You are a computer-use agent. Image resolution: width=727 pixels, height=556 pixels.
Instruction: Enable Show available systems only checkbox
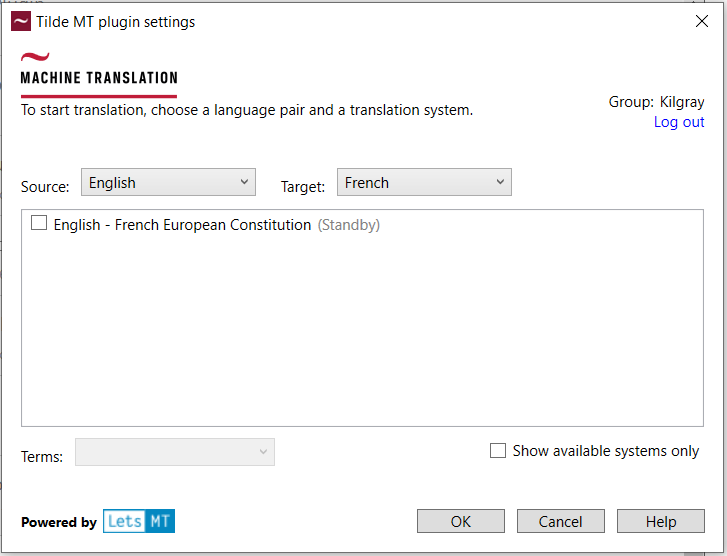point(498,451)
